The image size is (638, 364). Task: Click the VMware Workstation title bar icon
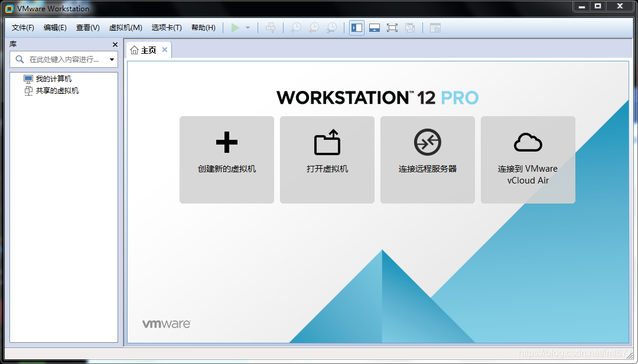[9, 8]
